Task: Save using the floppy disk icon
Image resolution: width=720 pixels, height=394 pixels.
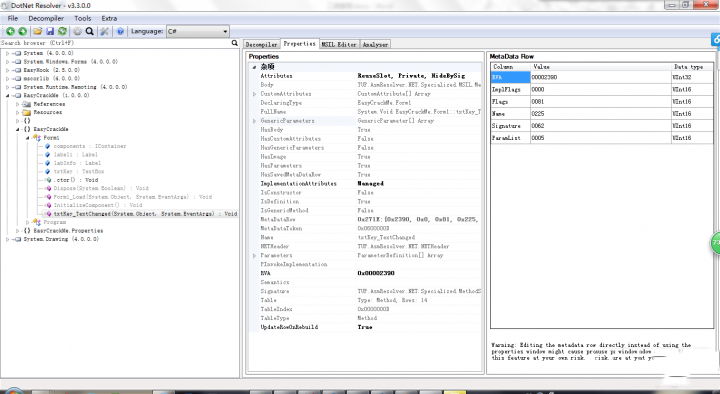Action: pos(50,31)
